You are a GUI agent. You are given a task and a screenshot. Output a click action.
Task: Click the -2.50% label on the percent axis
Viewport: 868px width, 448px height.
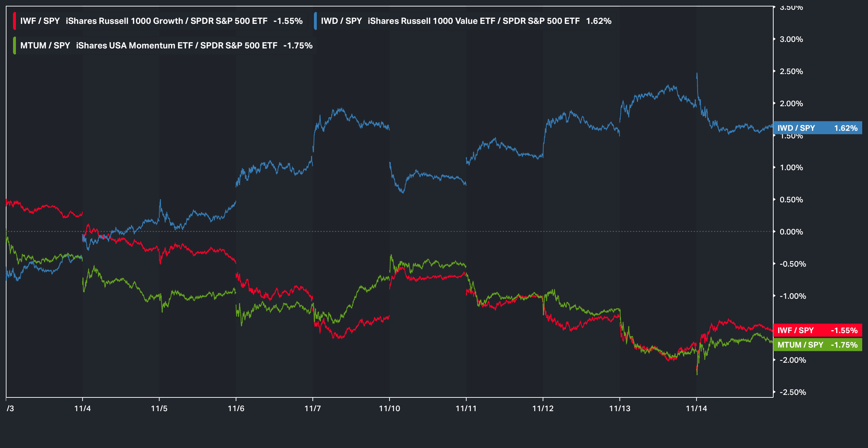point(792,392)
